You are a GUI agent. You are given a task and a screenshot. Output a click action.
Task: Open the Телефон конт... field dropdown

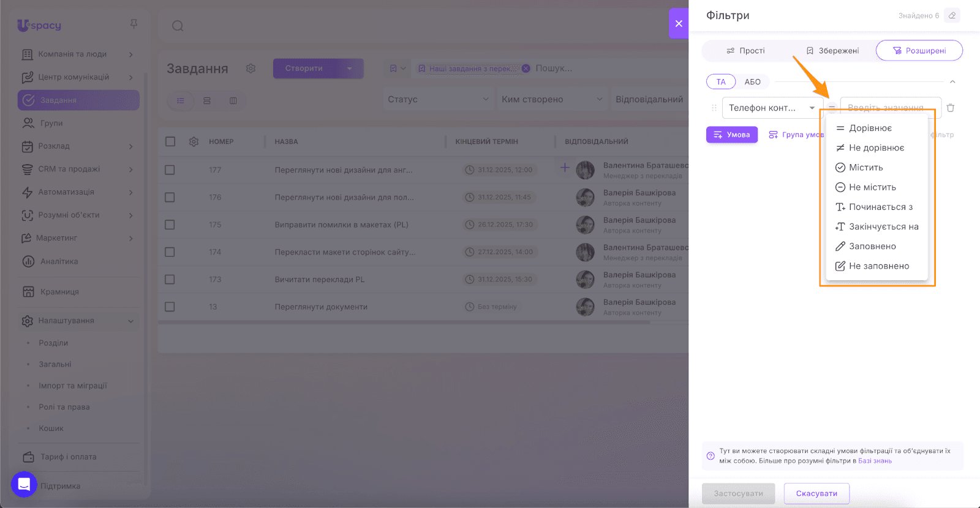point(772,108)
